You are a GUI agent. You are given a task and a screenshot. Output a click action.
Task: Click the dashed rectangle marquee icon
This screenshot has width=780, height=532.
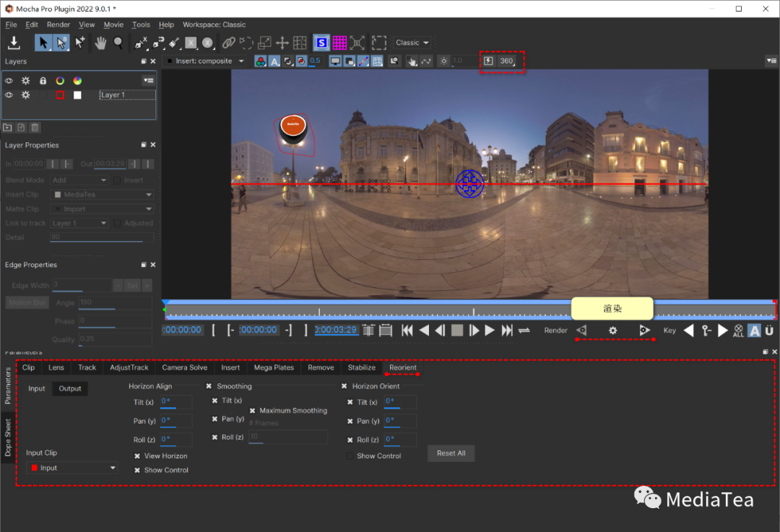point(379,43)
